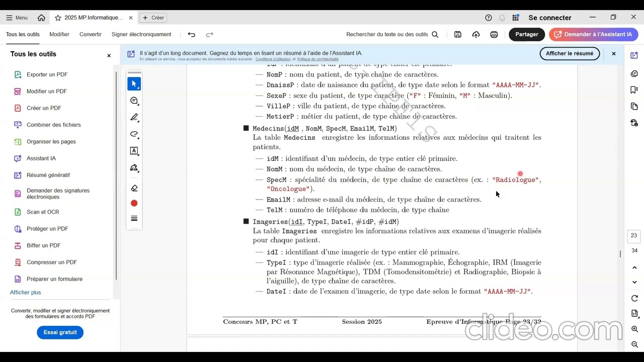
Task: Open the help question mark icon
Action: tap(489, 18)
